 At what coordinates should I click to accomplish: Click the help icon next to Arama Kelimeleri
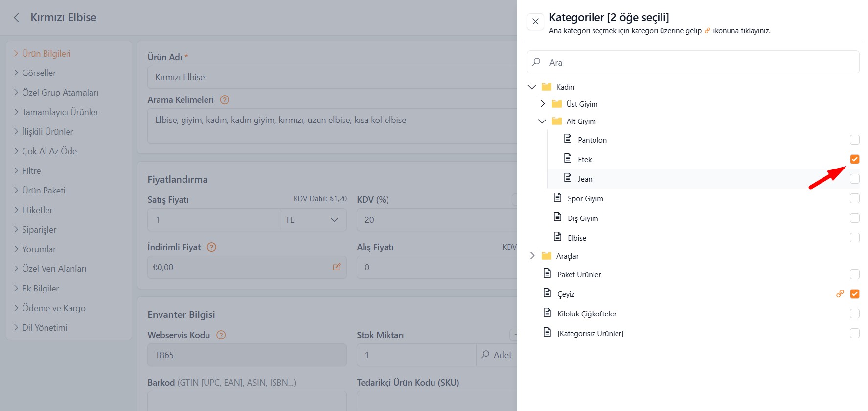tap(225, 100)
